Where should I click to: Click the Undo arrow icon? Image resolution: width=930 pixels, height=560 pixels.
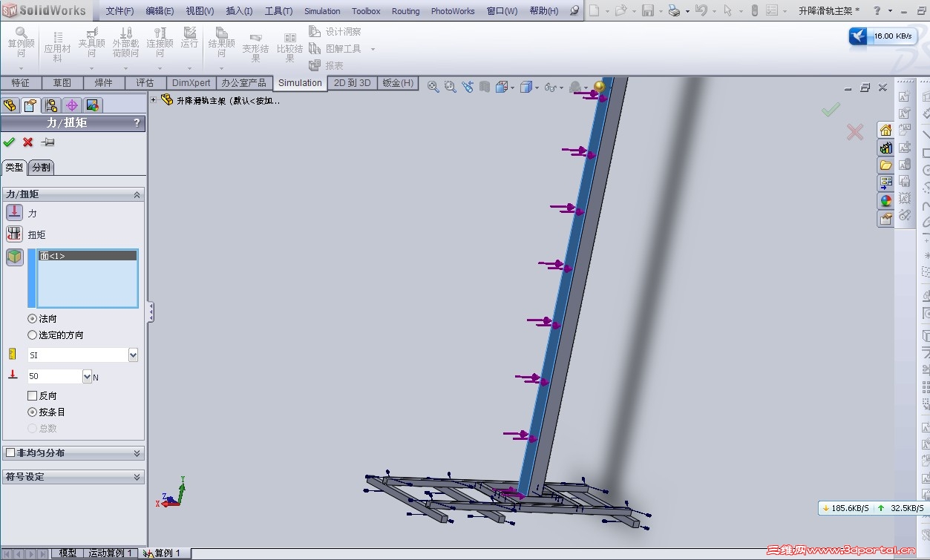coord(701,10)
